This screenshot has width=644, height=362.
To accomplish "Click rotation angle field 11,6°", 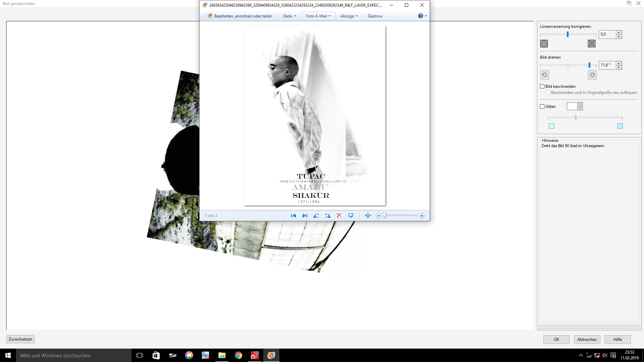I will point(607,65).
